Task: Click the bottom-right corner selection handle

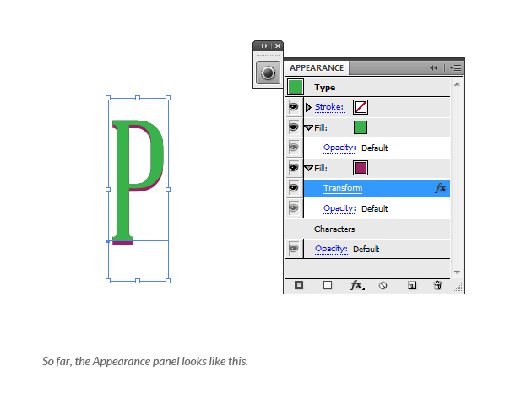Action: [x=168, y=281]
